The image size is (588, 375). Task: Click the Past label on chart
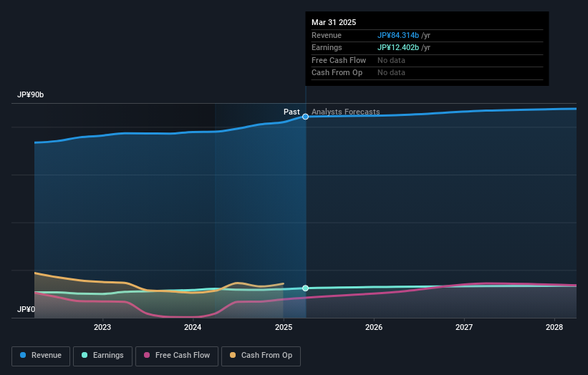point(291,112)
